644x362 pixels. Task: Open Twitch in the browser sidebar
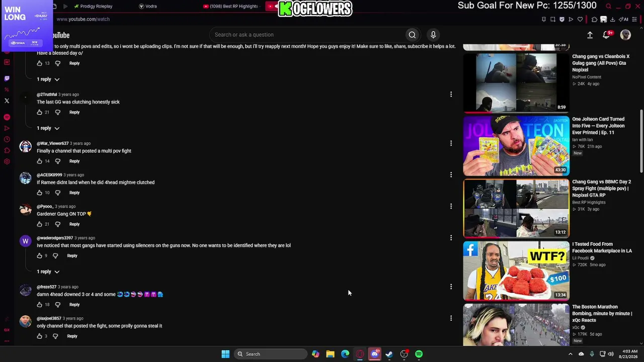(x=7, y=78)
